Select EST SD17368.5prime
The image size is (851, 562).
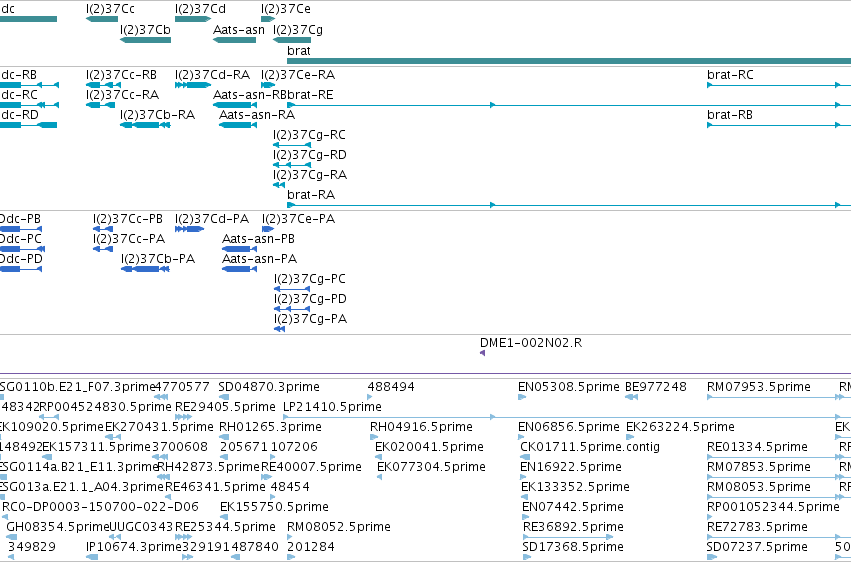[x=525, y=557]
